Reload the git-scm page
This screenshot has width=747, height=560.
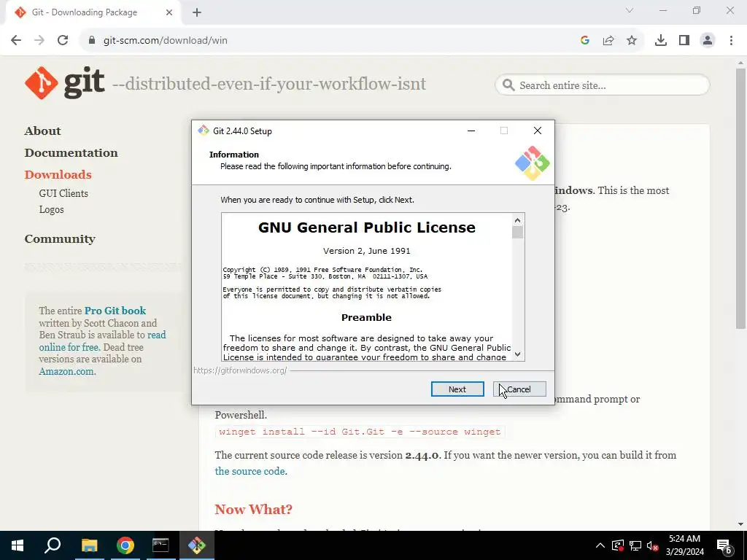pos(63,41)
